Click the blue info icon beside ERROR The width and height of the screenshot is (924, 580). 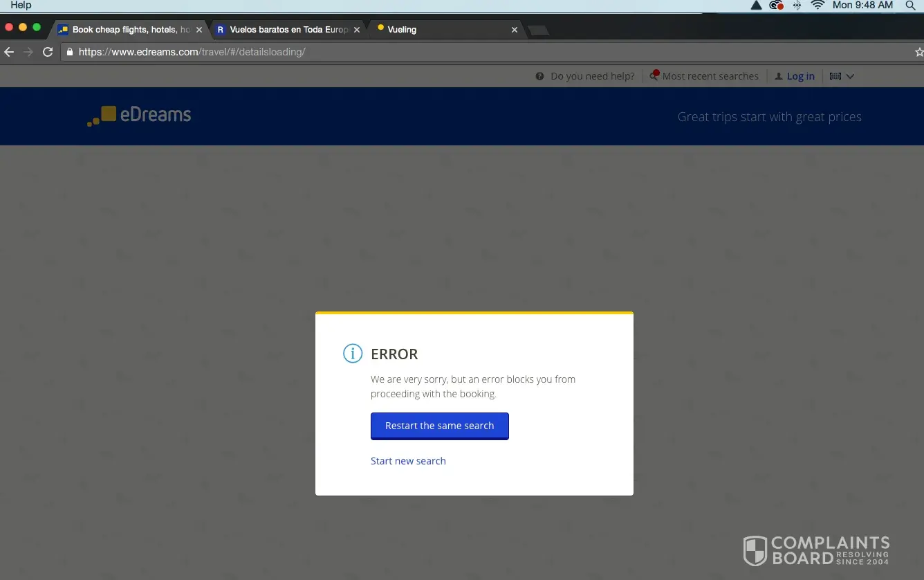(353, 354)
